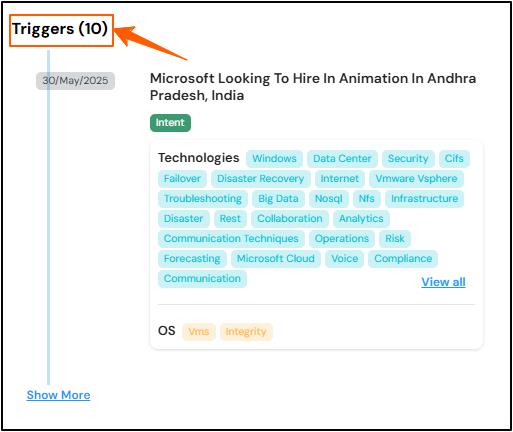513x432 pixels.
Task: Click the Show More link
Action: point(58,395)
